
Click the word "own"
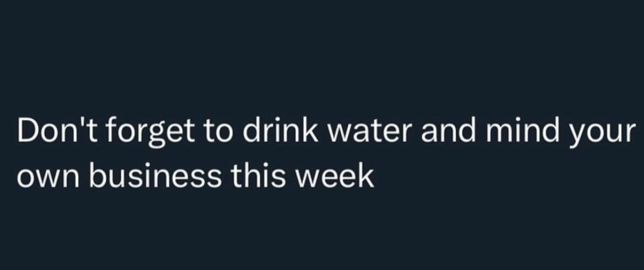pyautogui.click(x=48, y=178)
